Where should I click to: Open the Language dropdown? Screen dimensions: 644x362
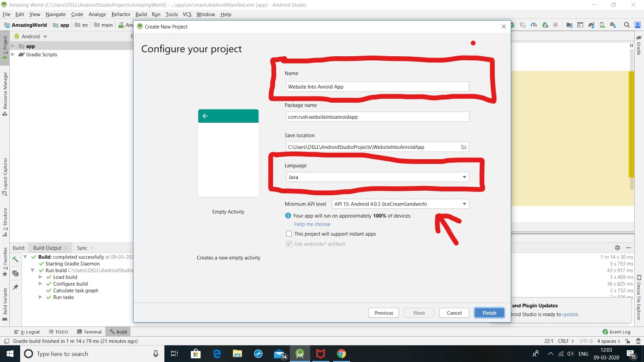click(x=464, y=177)
